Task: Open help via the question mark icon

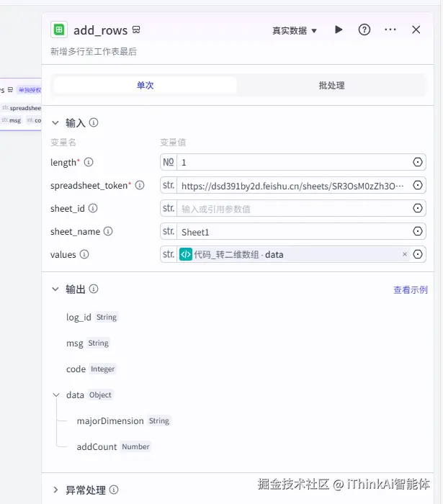Action: (x=364, y=30)
